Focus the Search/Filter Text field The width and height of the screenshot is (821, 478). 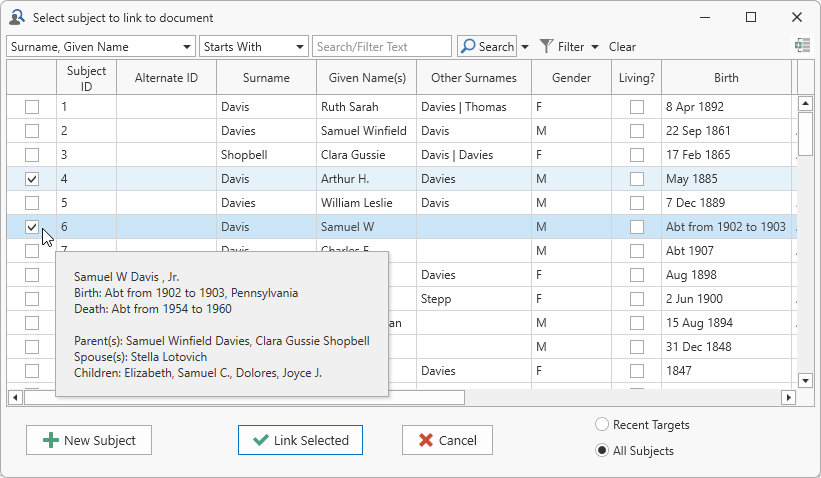point(382,47)
